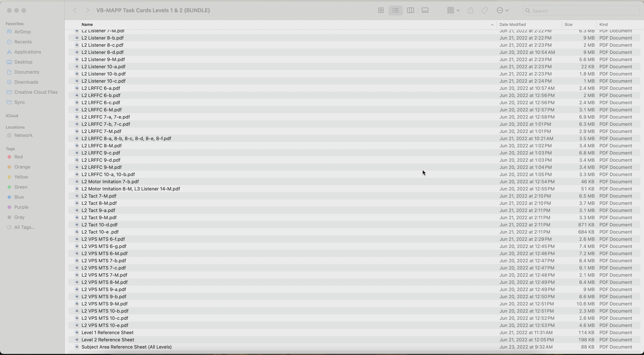Select the Level 2 Reference Sheet file
The image size is (644, 355).
coord(108,340)
